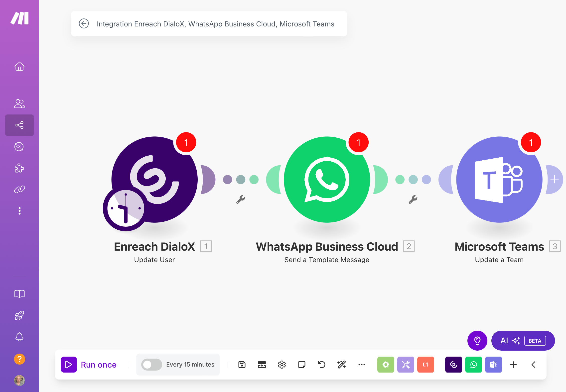Image resolution: width=566 pixels, height=392 pixels.
Task: Open the Notes icon in toolbar
Action: click(302, 365)
